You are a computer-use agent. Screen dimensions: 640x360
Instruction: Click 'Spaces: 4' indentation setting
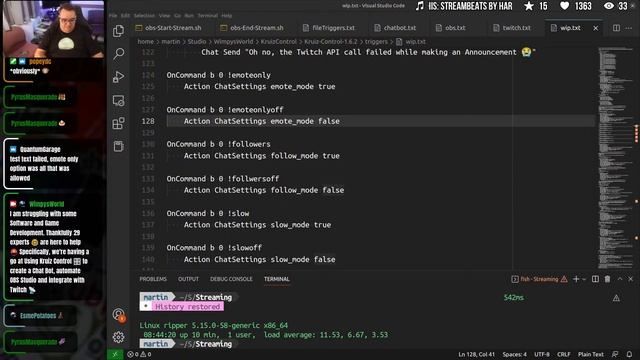point(514,354)
